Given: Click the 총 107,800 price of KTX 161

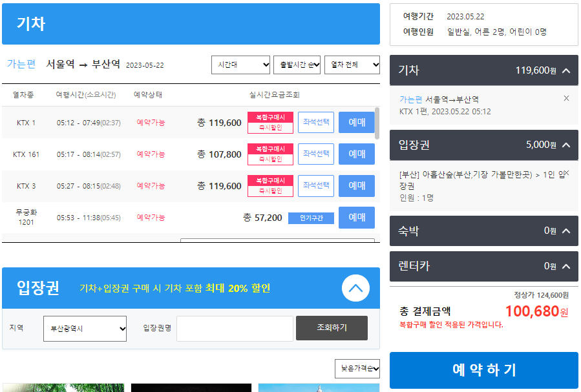Looking at the screenshot, I should coord(219,154).
